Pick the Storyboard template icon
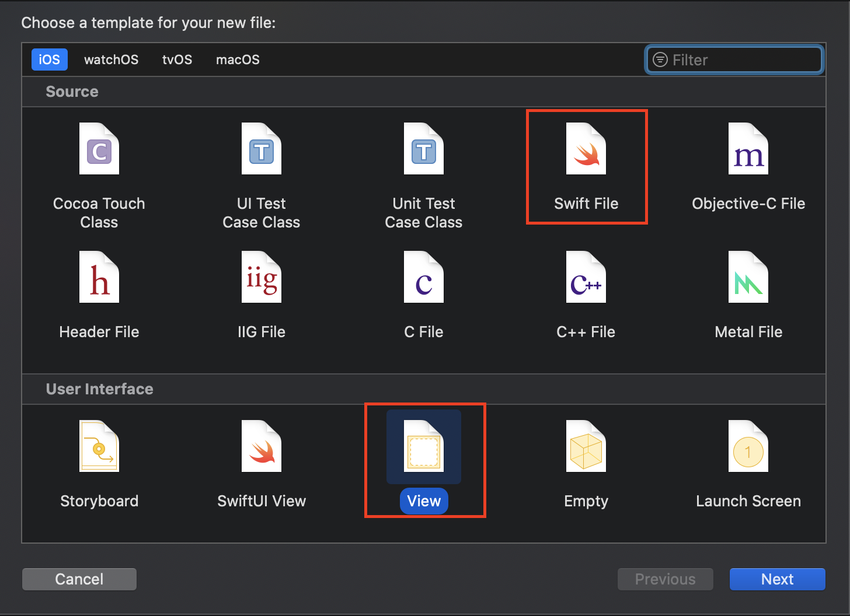This screenshot has height=616, width=850. click(99, 446)
